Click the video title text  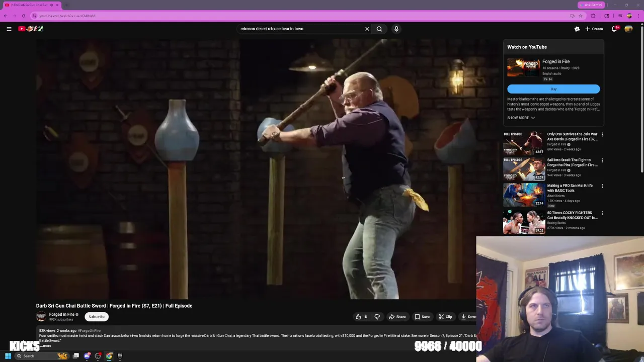point(114,306)
